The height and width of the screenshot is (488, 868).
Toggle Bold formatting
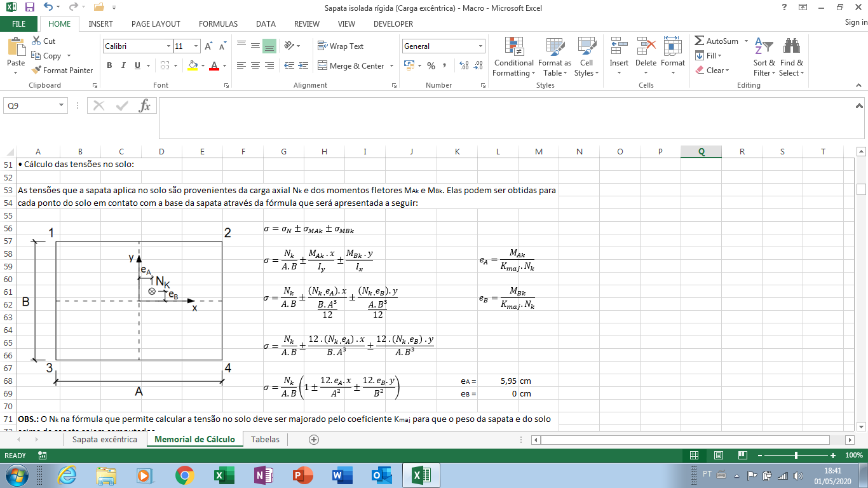point(109,65)
